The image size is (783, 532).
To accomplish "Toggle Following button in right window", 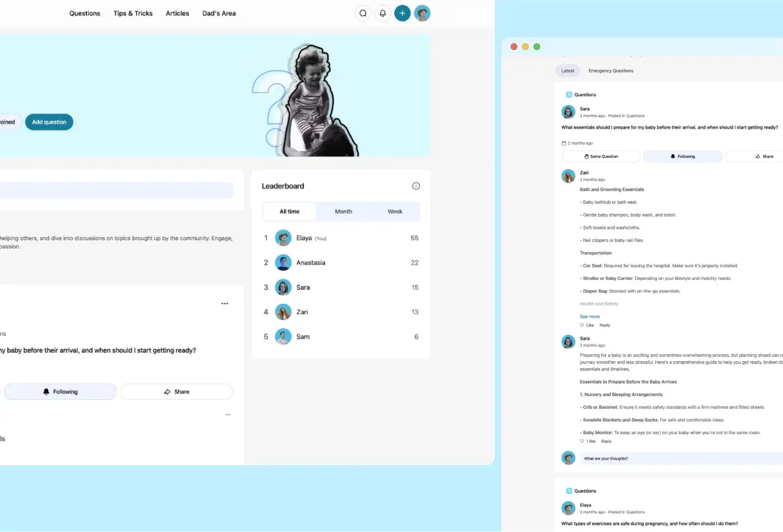I will point(682,157).
